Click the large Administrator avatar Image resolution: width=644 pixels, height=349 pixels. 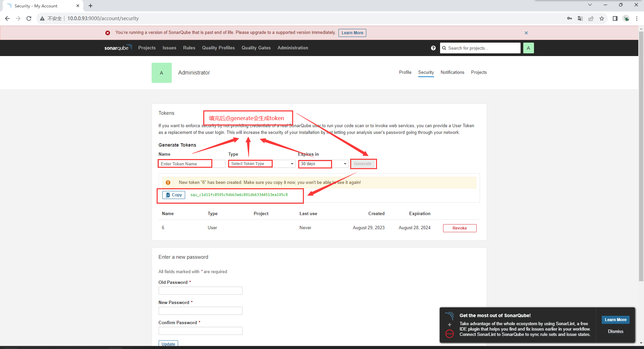[162, 73]
